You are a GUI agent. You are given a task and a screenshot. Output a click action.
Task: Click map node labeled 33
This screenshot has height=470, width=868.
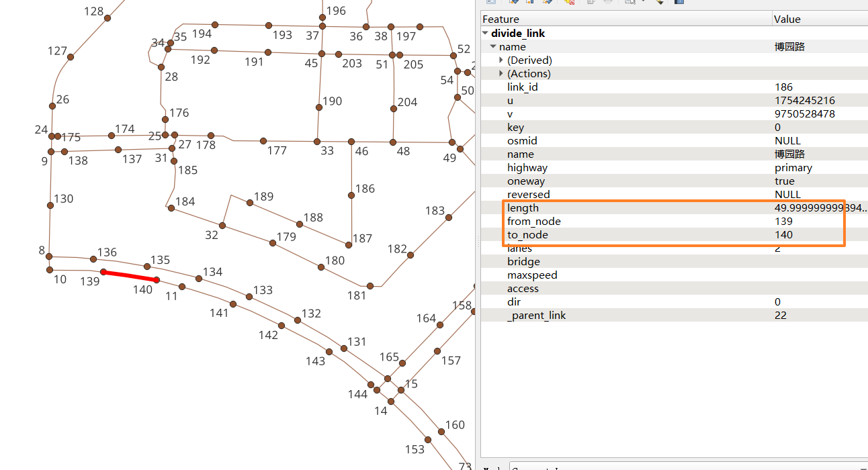(317, 142)
